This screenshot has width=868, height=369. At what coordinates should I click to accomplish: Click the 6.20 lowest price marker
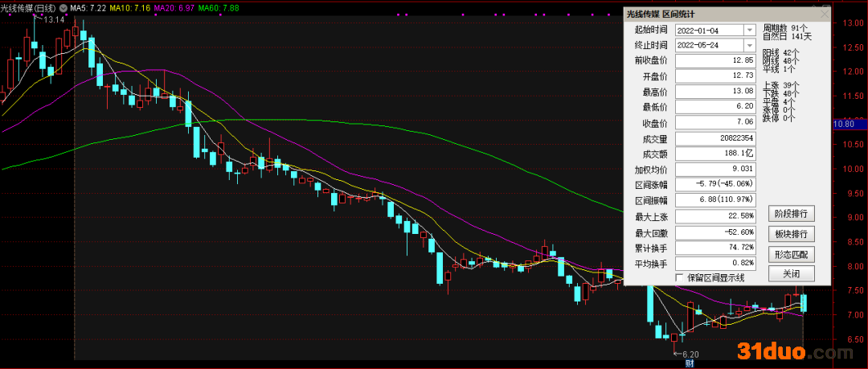click(x=691, y=354)
